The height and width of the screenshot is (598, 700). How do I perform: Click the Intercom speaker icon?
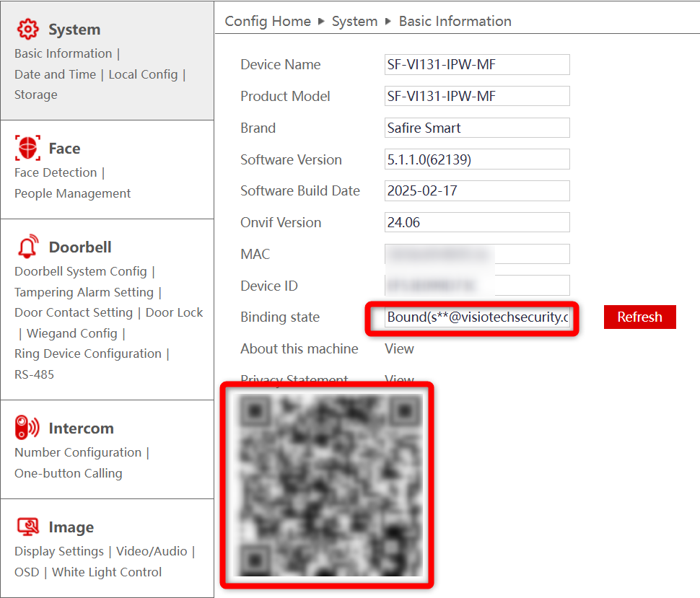(x=27, y=428)
